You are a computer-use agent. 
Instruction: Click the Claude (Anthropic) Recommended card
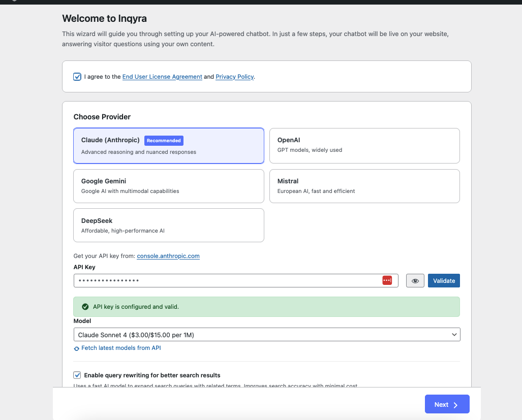click(169, 145)
